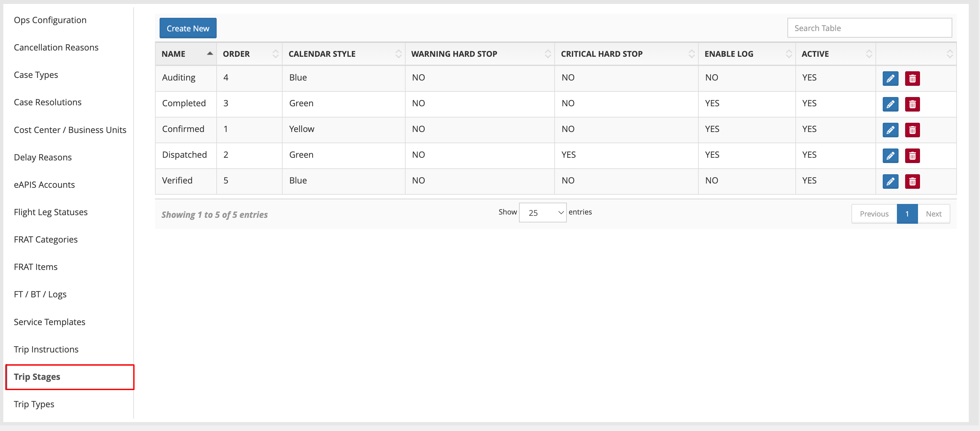This screenshot has width=980, height=431.
Task: Edit the Dispatched trip stage
Action: coord(890,156)
